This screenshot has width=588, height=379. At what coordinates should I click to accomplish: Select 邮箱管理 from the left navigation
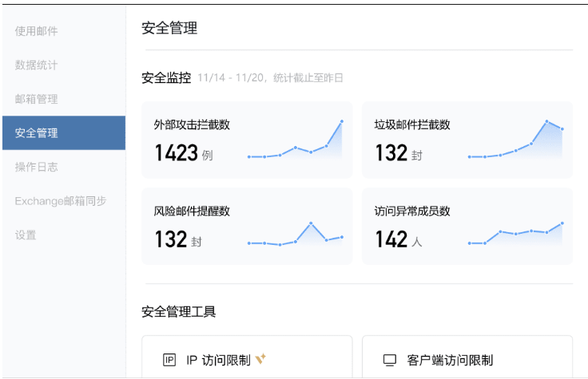[x=37, y=99]
